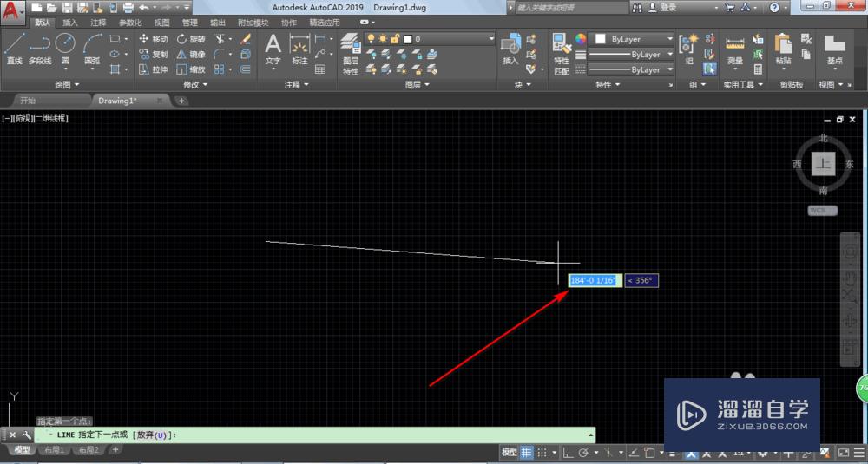Toggle snap mode in status bar
Screen dimensions: 868x464
pyautogui.click(x=542, y=453)
